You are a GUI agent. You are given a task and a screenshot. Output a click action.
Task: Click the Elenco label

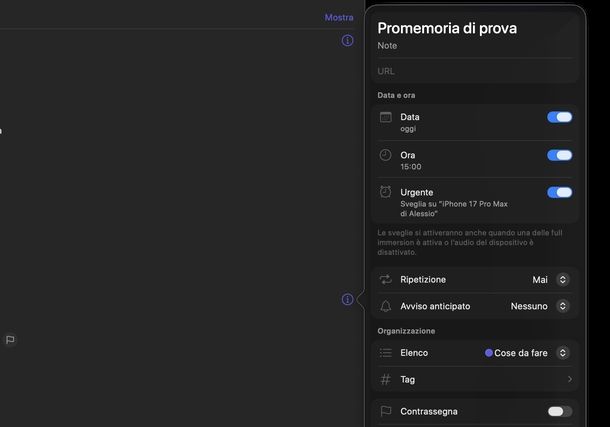(414, 353)
